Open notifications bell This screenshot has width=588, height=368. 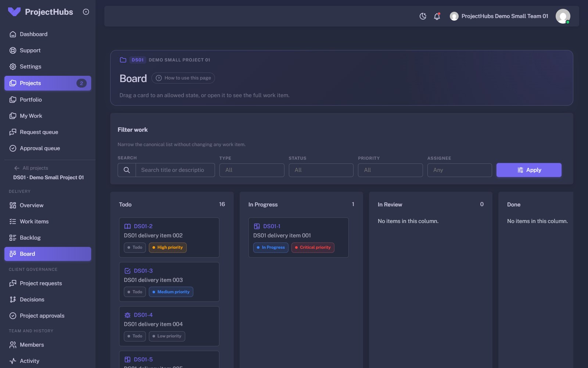coord(437,16)
